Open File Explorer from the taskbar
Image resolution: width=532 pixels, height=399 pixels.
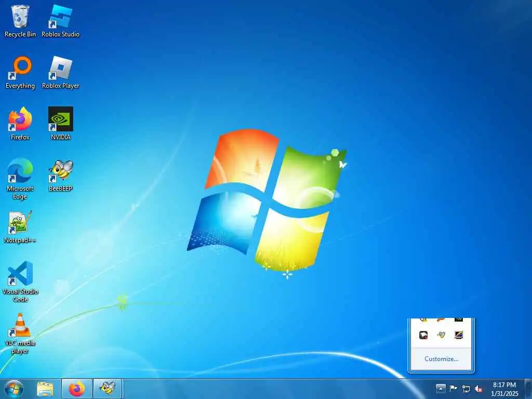tap(45, 389)
